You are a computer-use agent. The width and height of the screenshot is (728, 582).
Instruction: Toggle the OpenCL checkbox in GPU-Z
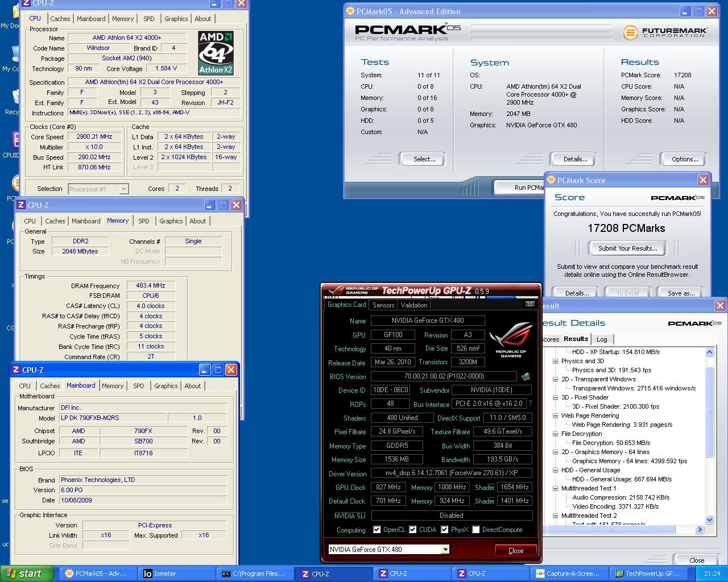coord(377,530)
